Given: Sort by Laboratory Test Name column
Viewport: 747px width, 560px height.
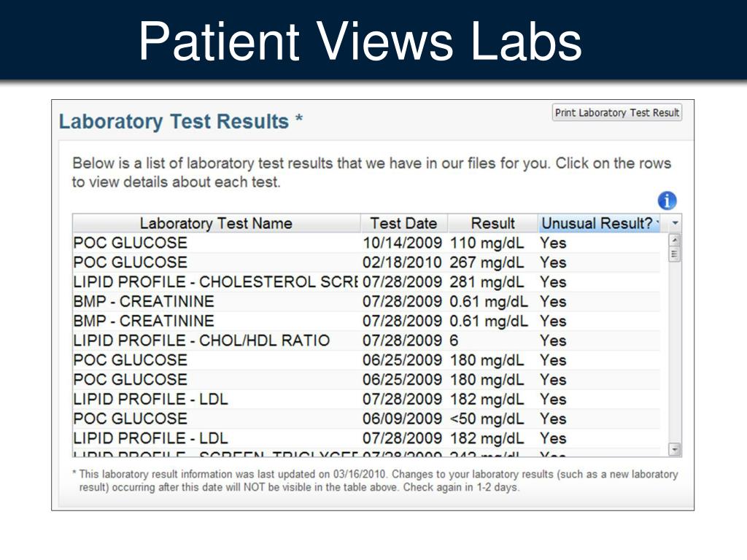Looking at the screenshot, I should (x=216, y=223).
